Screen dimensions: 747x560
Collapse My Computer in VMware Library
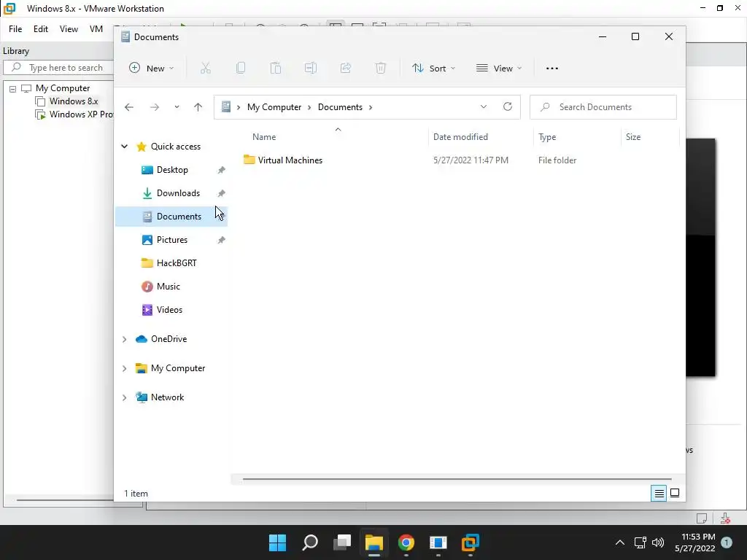[13, 88]
